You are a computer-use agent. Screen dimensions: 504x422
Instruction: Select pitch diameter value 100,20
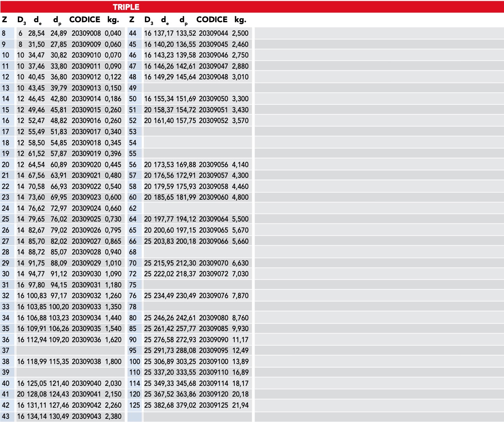coord(59,307)
